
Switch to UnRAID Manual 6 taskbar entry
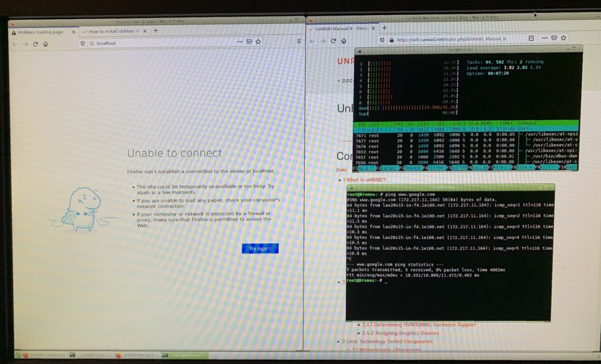137,355
